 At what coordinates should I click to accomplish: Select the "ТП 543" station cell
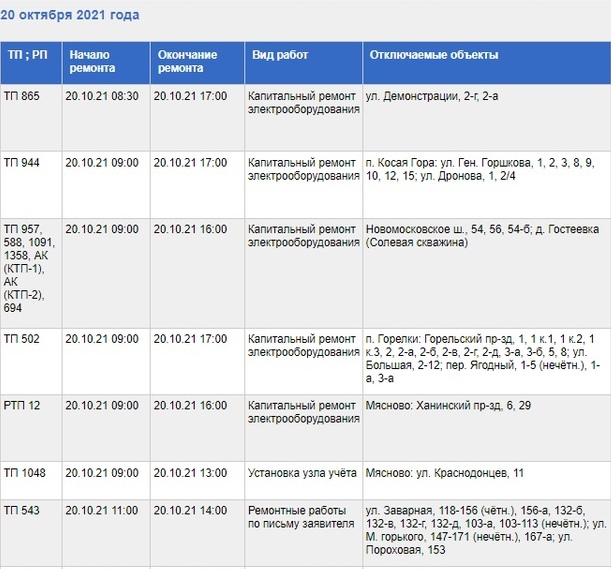tap(23, 510)
